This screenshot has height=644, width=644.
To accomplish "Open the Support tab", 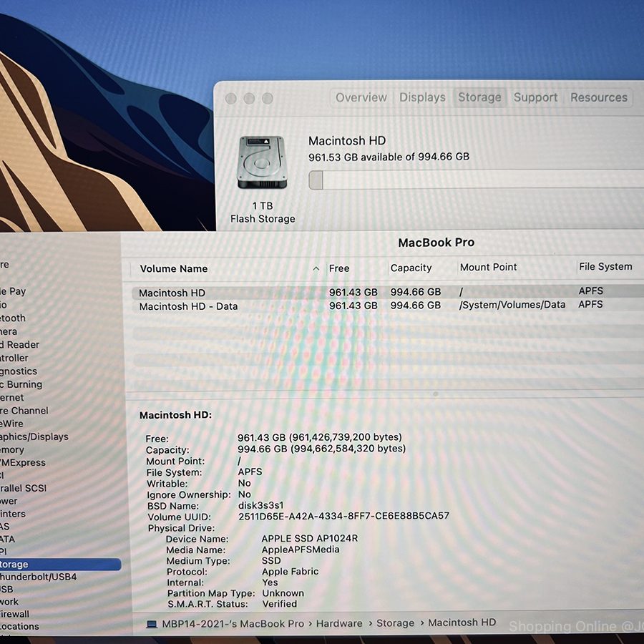I will tap(535, 98).
